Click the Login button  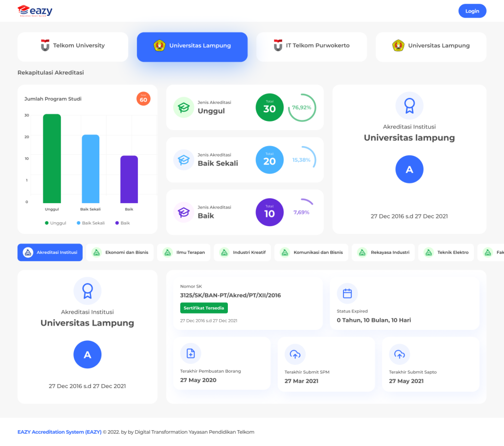pos(472,11)
